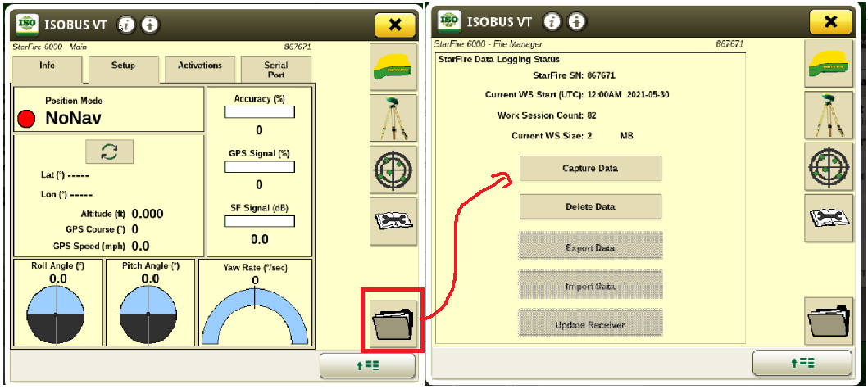Click the SF Signal (dB) progress bar
Screen dimensions: 868x389
pos(259,221)
